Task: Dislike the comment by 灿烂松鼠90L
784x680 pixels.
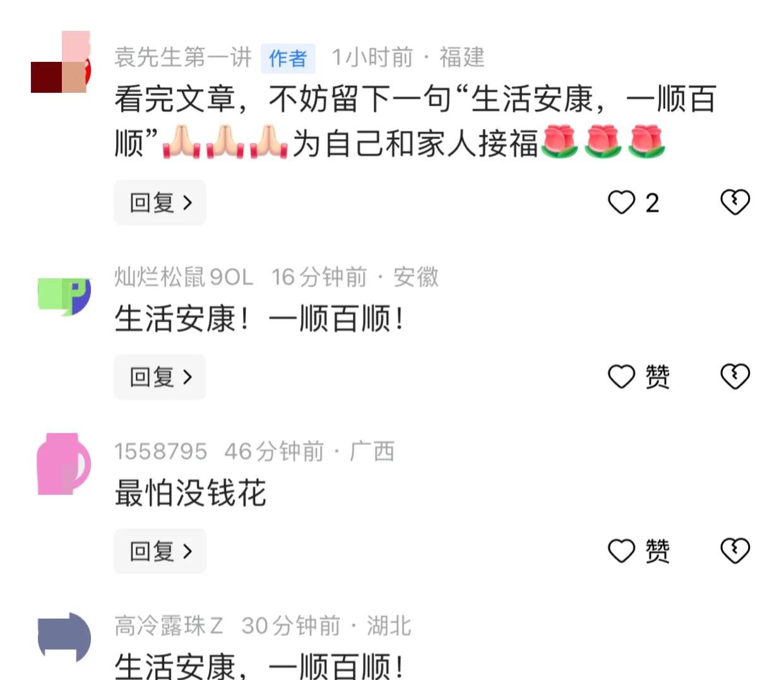Action: click(x=735, y=376)
